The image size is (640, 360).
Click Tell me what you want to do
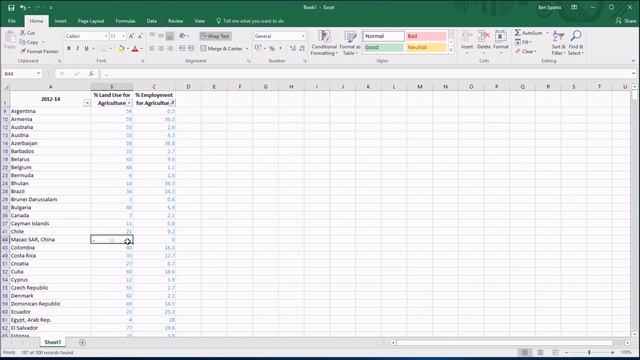click(250, 21)
